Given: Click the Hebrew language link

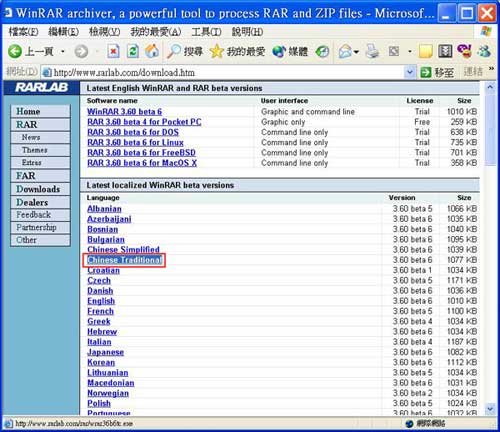Looking at the screenshot, I should pyautogui.click(x=102, y=332).
